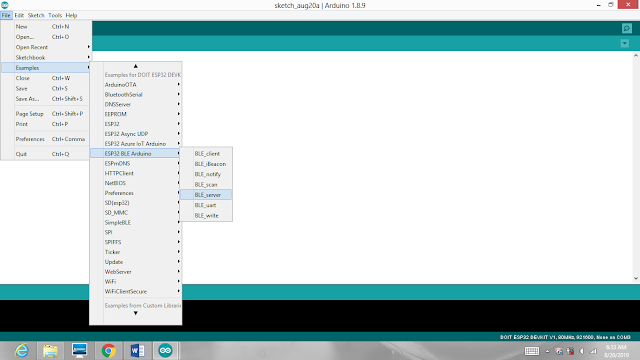Open the Tools menu
Viewport: 640px width, 360px height.
coord(55,16)
